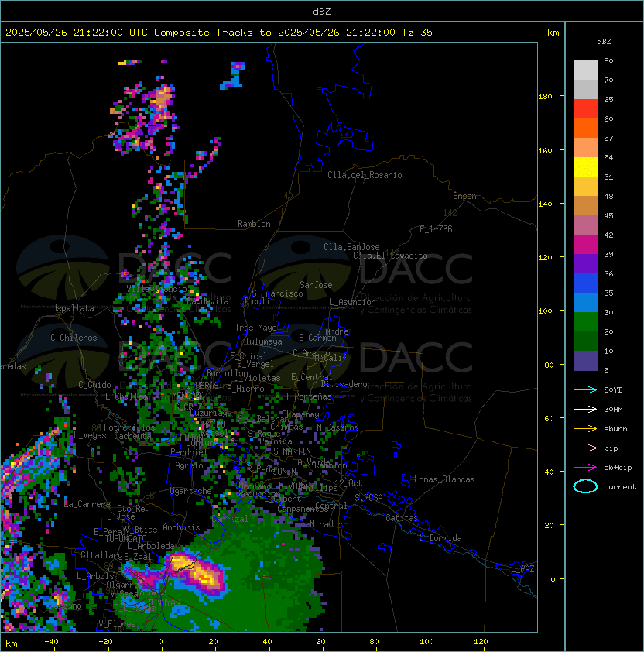
Task: Click the 65 value label on dBZ scale
Action: click(x=608, y=99)
